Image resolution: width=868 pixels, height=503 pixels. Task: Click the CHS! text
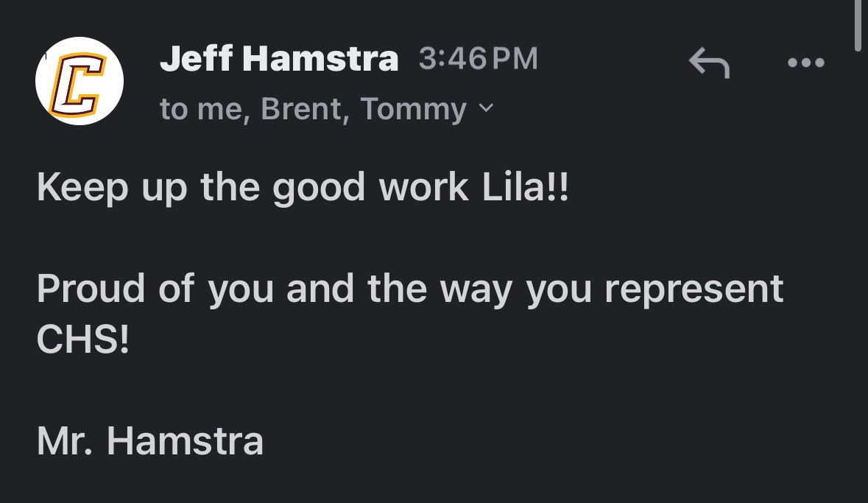pos(83,339)
